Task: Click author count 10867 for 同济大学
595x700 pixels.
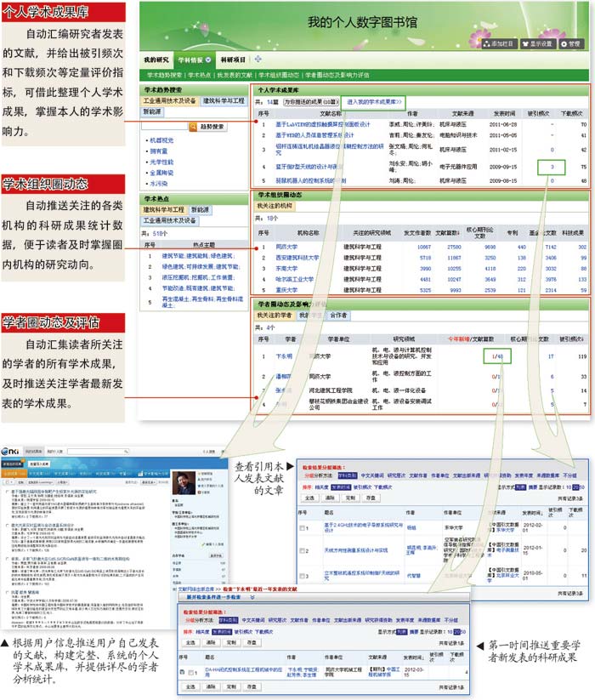Action: (424, 247)
